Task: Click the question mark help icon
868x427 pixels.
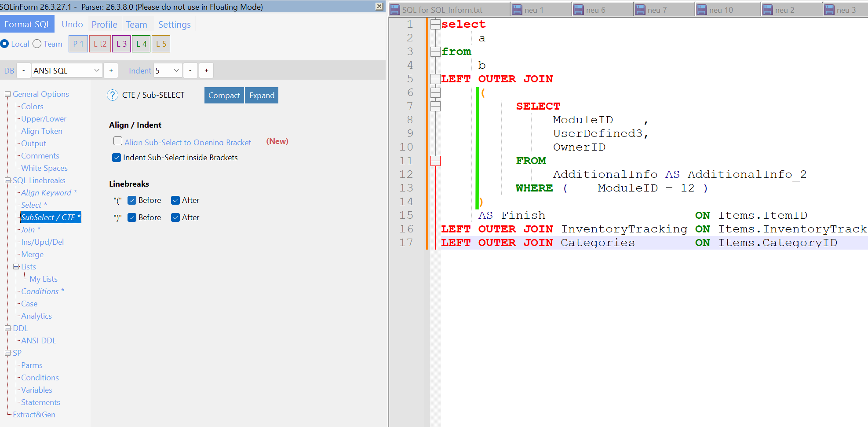Action: pyautogui.click(x=113, y=95)
